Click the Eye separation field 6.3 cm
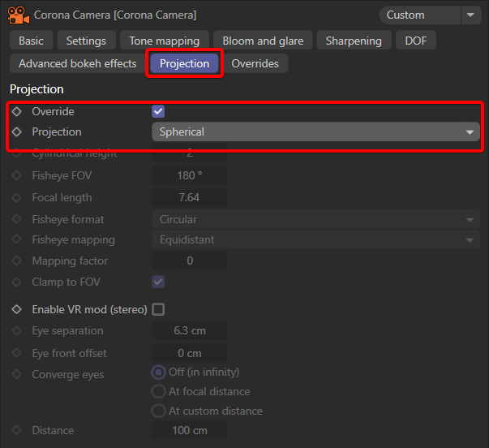This screenshot has width=489, height=448. tap(190, 330)
